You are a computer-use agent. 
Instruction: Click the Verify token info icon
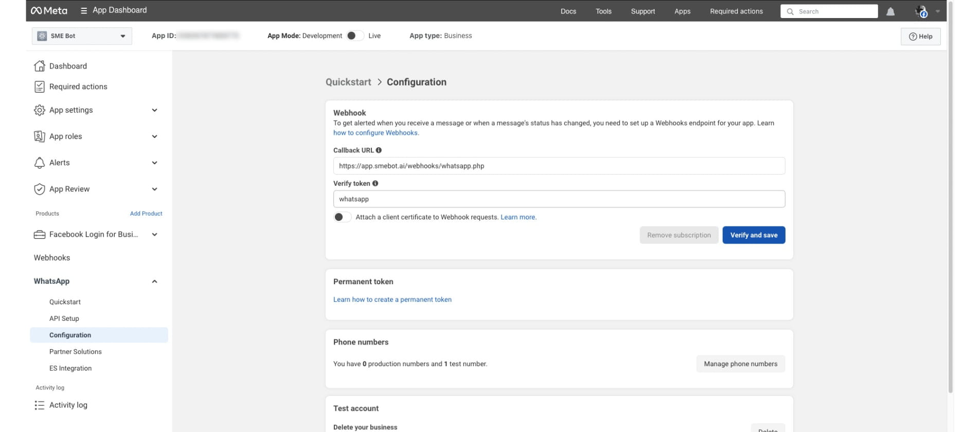(x=375, y=183)
